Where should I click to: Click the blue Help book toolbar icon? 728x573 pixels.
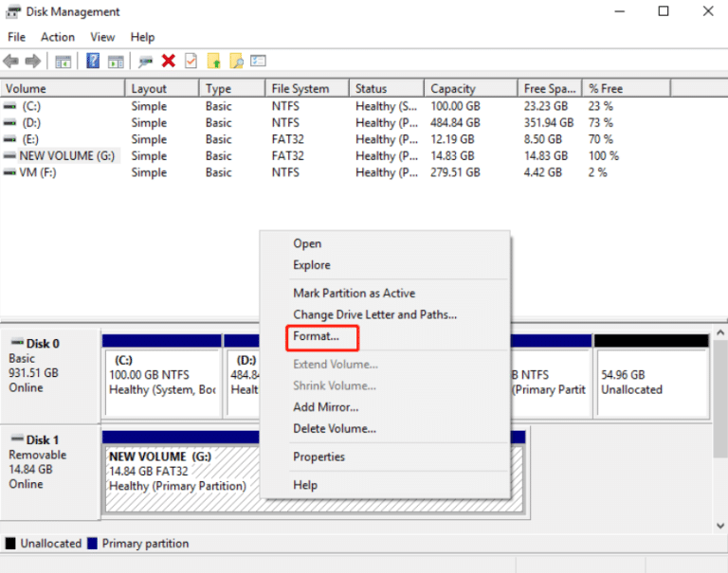point(93,62)
